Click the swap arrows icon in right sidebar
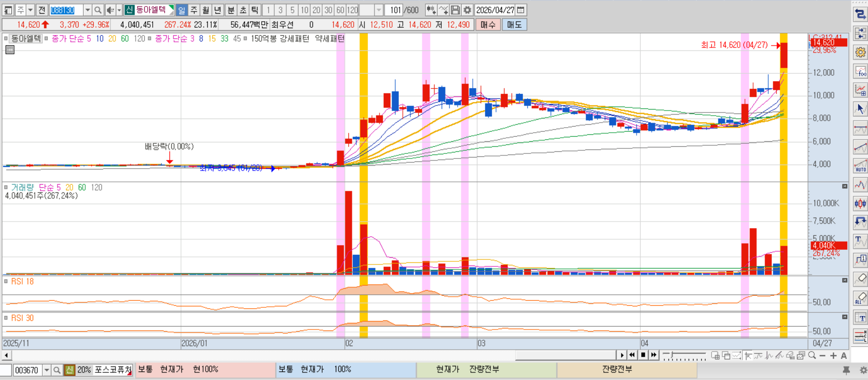Image resolution: width=868 pixels, height=380 pixels. click(860, 15)
